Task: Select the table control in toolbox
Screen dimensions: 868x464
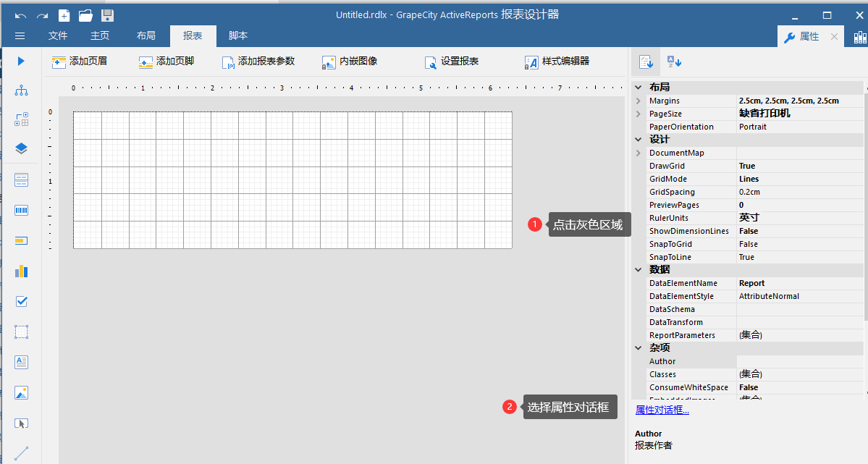Action: tap(21, 180)
